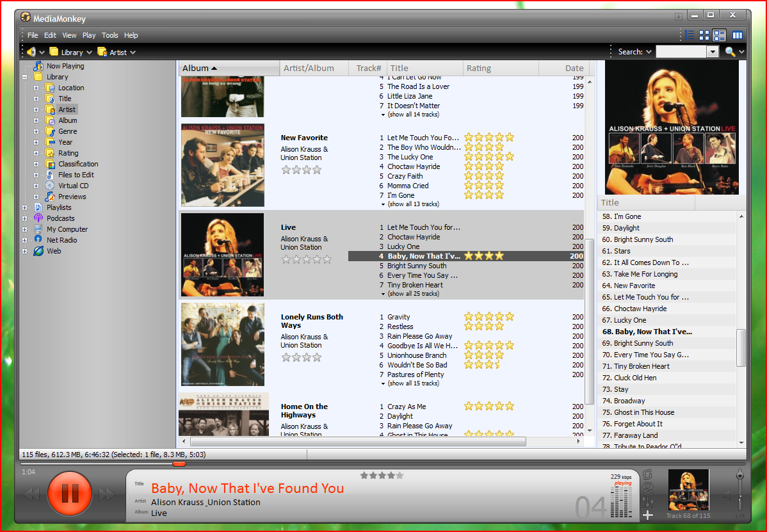Skip to the next track
Viewport: 767px width, 532px height.
coord(107,494)
